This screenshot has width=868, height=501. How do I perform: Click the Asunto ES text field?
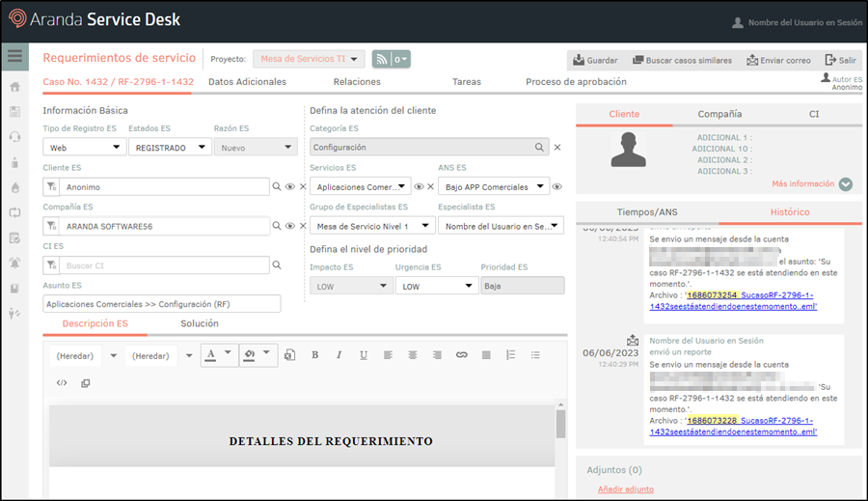[162, 304]
